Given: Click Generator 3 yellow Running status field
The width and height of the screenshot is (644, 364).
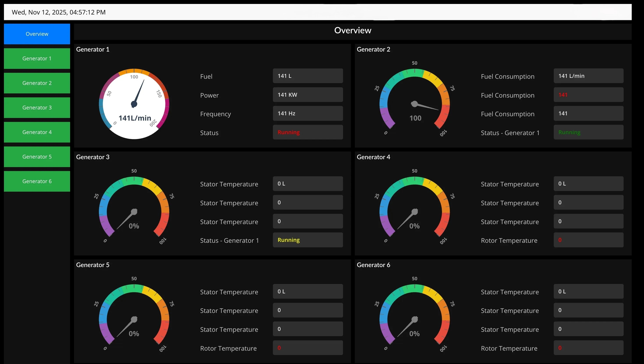Looking at the screenshot, I should click(308, 240).
